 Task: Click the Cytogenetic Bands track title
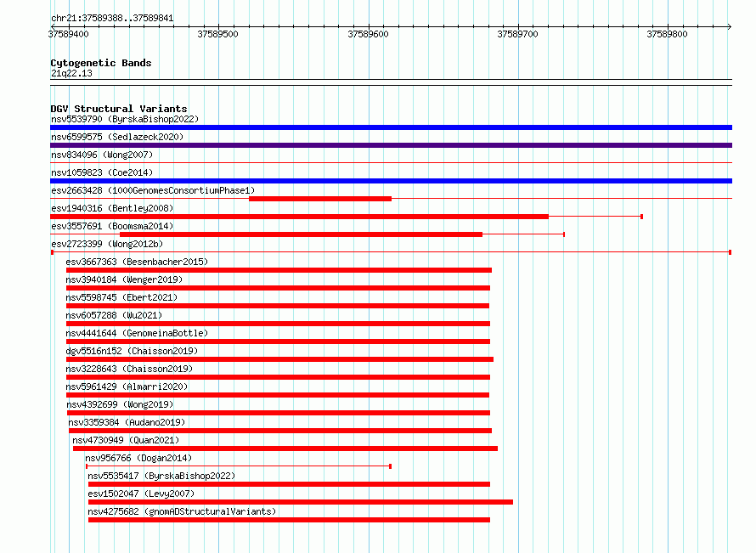[x=101, y=63]
